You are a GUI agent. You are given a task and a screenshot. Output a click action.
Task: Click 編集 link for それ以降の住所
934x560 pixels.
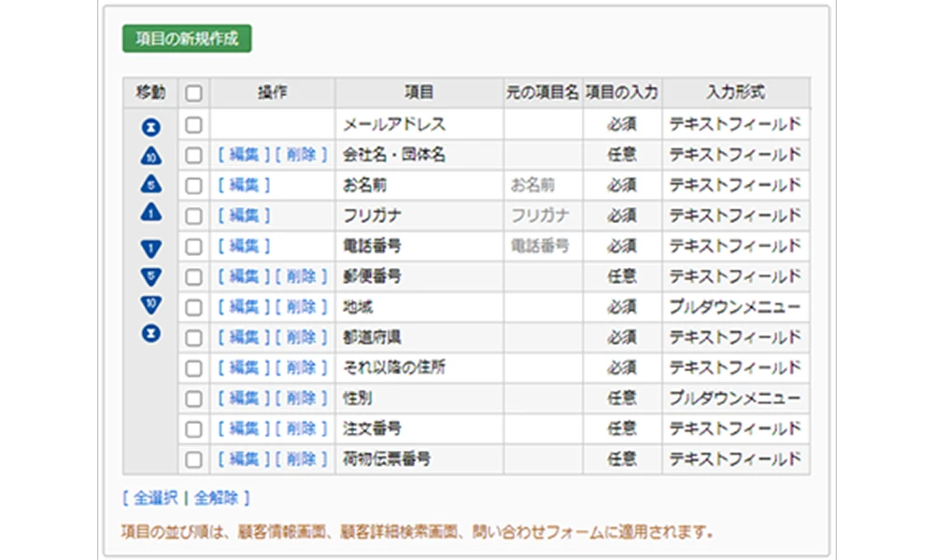(244, 368)
